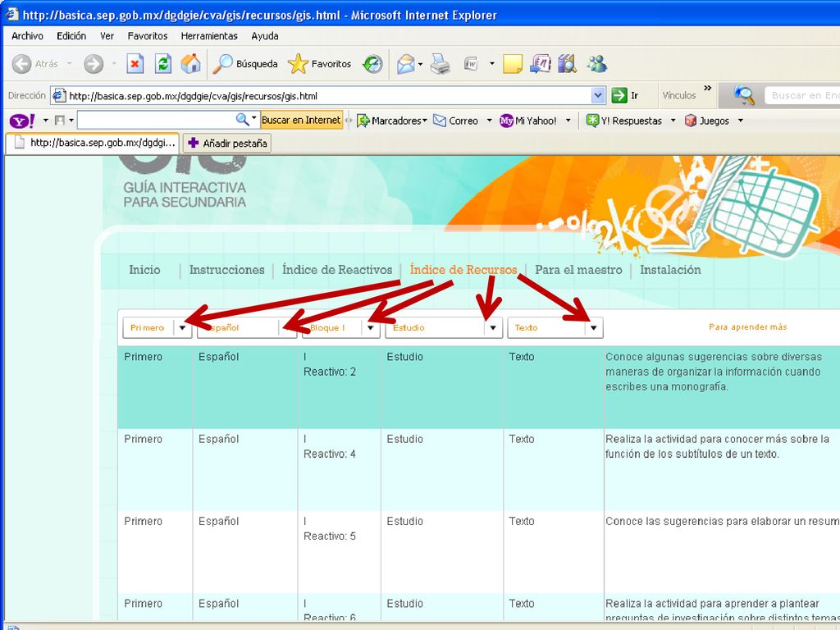Click the Atrás back arrow button
The width and height of the screenshot is (840, 630).
(x=22, y=64)
